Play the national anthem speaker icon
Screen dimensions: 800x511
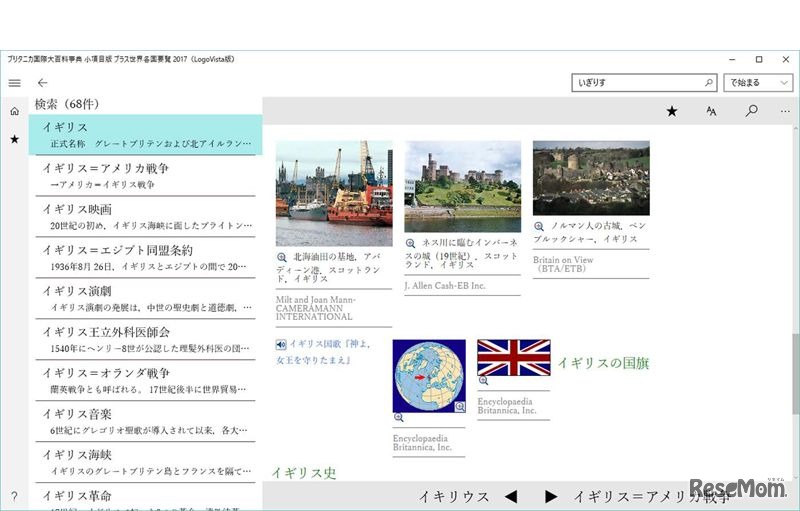point(281,345)
